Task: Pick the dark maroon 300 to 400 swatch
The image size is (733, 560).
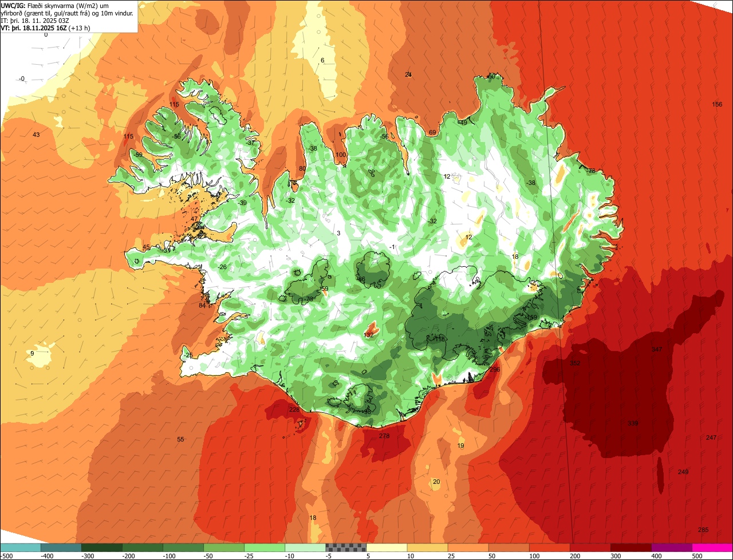Action: (x=630, y=547)
